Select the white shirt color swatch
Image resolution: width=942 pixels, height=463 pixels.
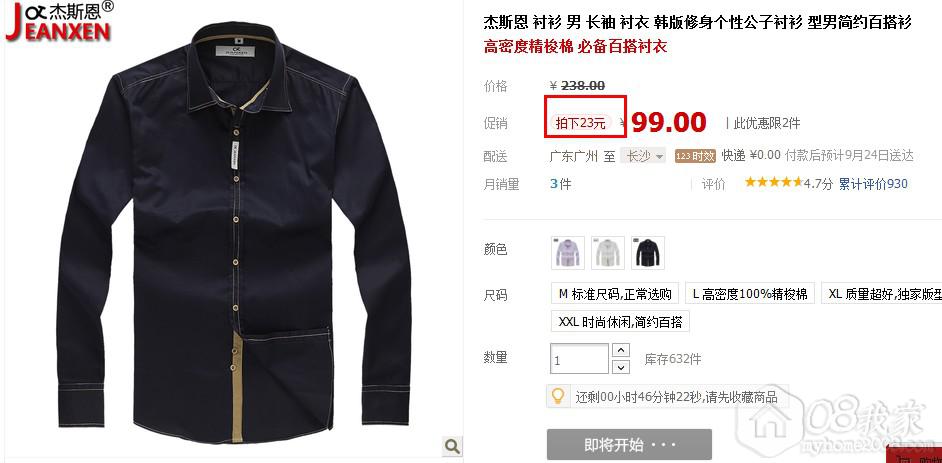tap(607, 253)
